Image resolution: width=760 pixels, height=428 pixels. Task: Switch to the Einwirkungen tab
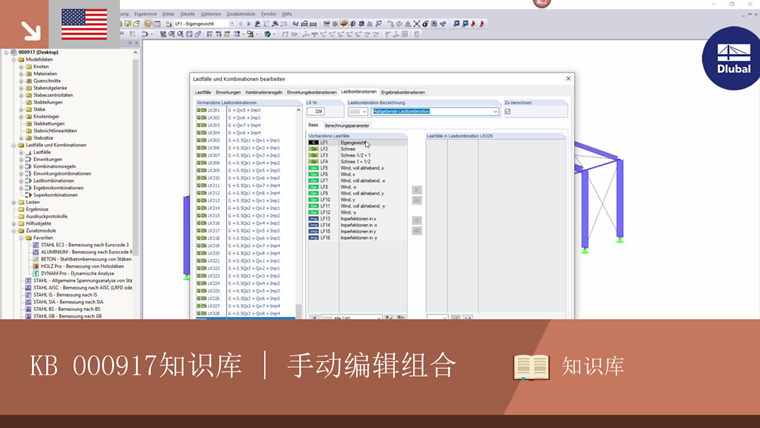tap(228, 92)
